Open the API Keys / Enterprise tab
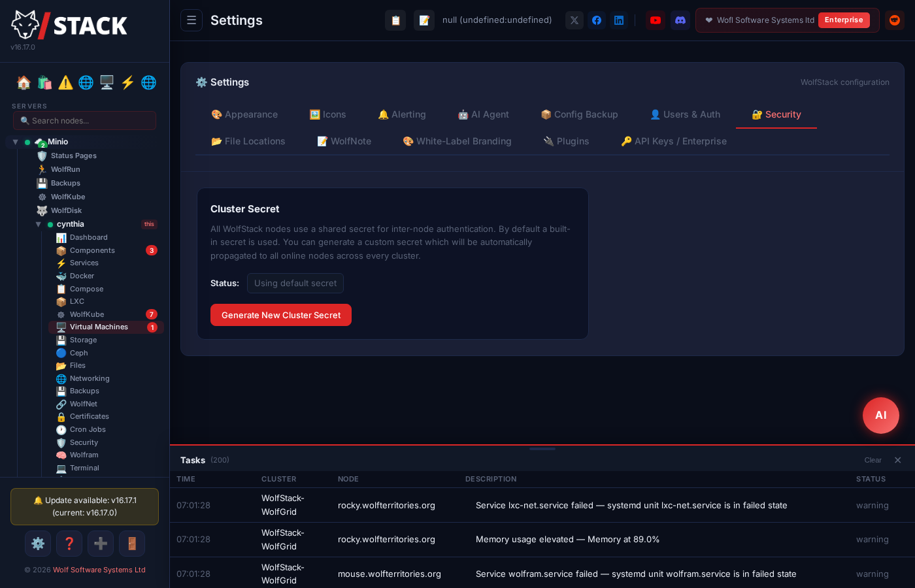 674,141
